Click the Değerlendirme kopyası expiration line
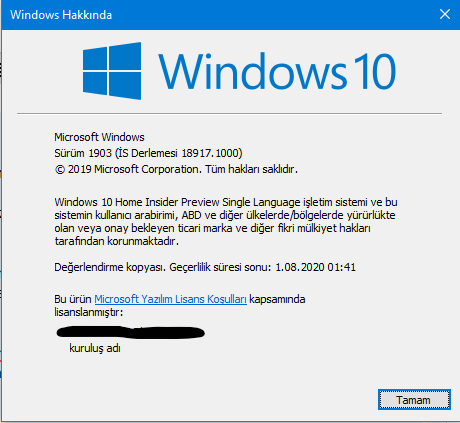Viewport: 460px width, 423px height. click(x=205, y=267)
